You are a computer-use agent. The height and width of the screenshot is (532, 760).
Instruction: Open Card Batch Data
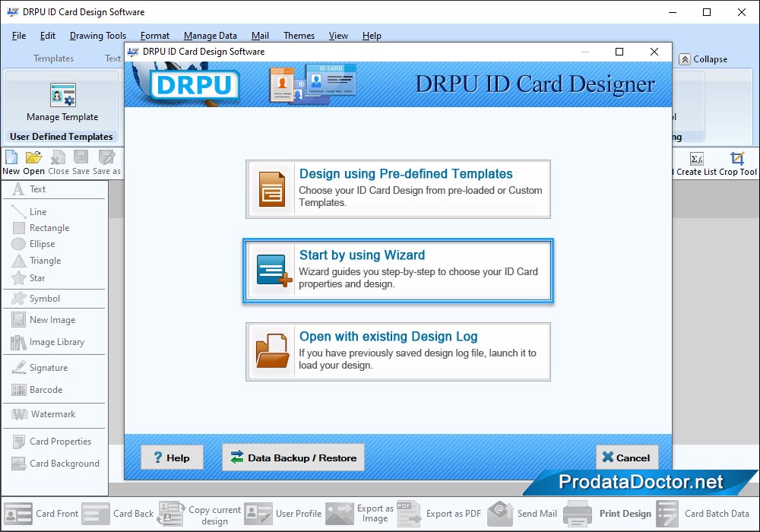[x=703, y=514]
